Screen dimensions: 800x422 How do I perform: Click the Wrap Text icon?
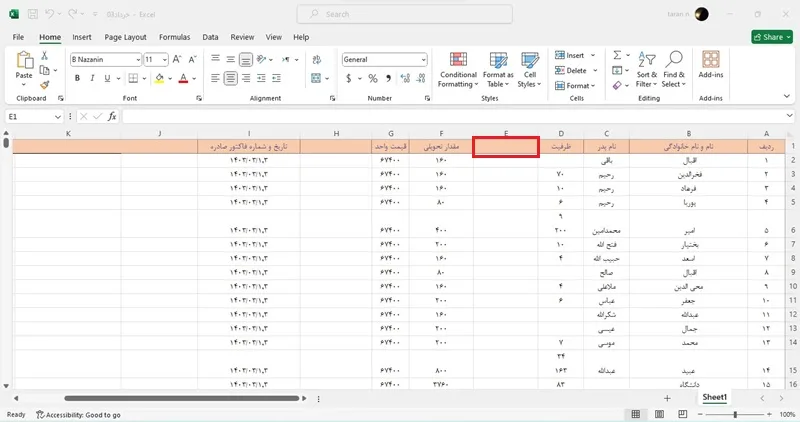317,60
